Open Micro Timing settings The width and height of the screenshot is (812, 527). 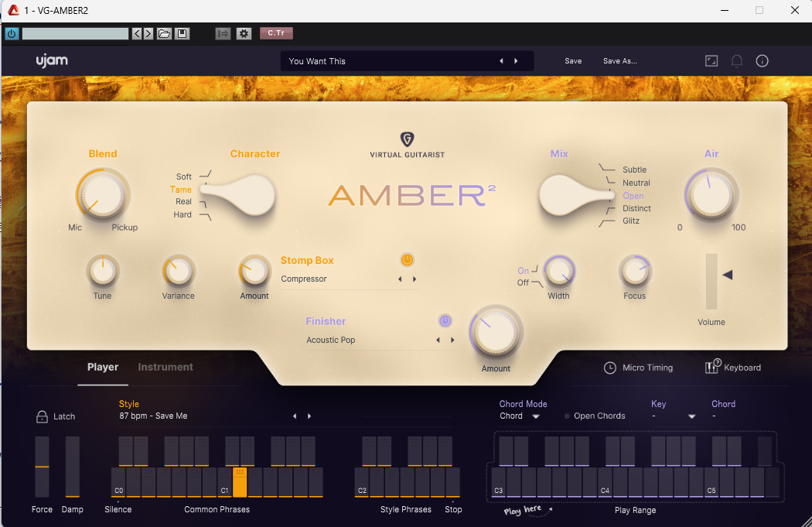pyautogui.click(x=639, y=368)
